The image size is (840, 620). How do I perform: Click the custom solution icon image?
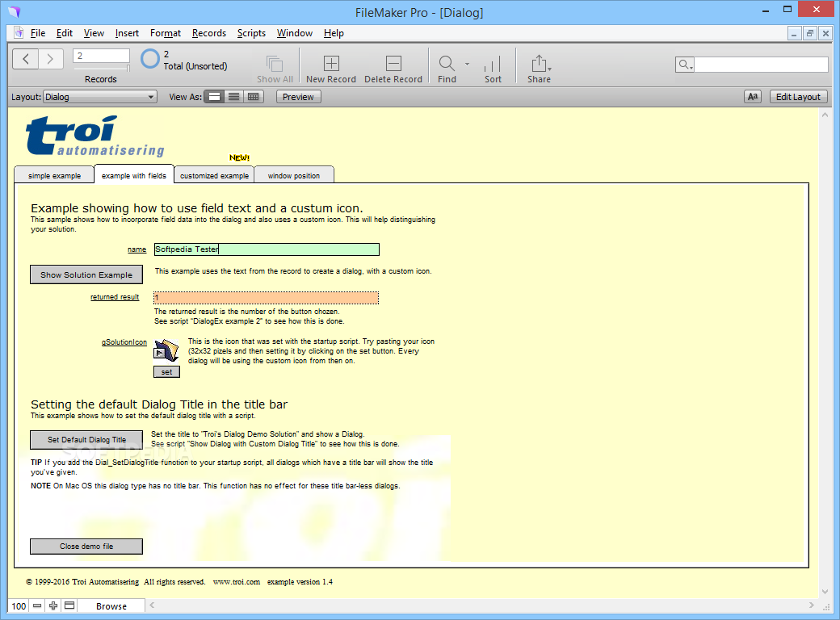point(166,350)
